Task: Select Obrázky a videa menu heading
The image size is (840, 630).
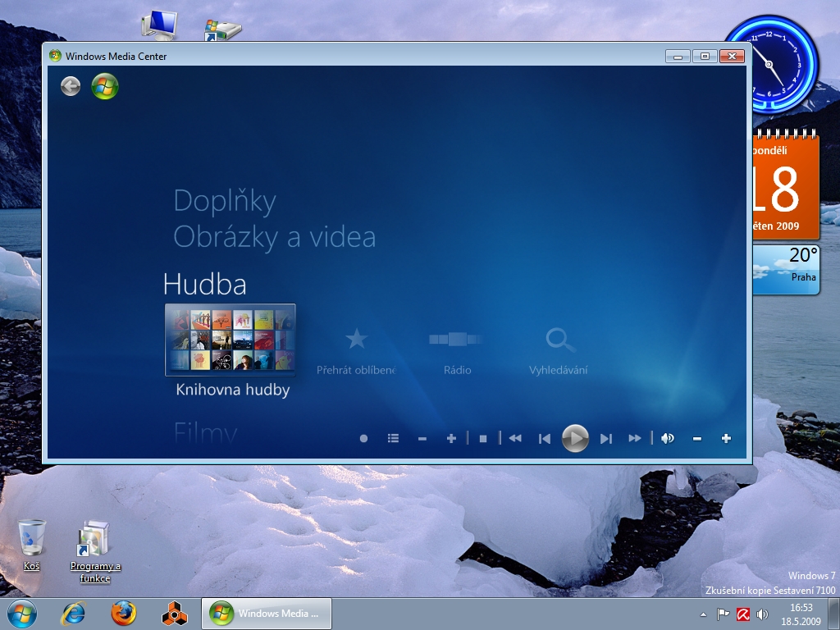Action: pyautogui.click(x=274, y=237)
